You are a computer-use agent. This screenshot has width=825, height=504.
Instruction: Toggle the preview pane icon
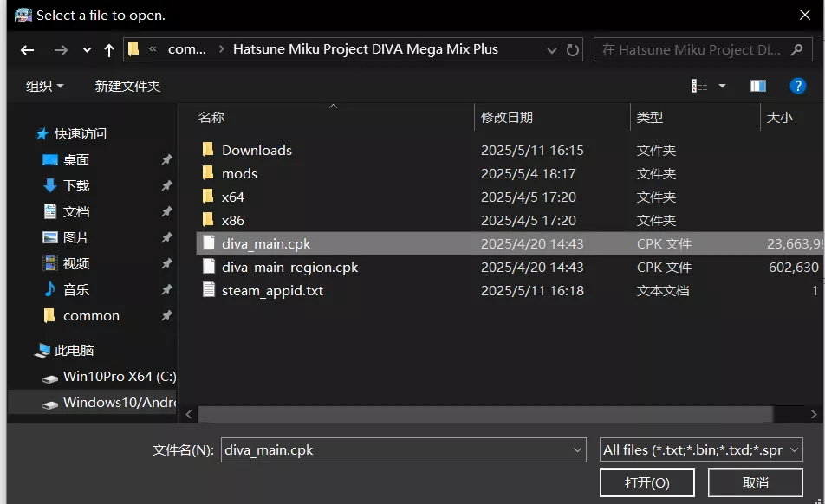point(758,86)
